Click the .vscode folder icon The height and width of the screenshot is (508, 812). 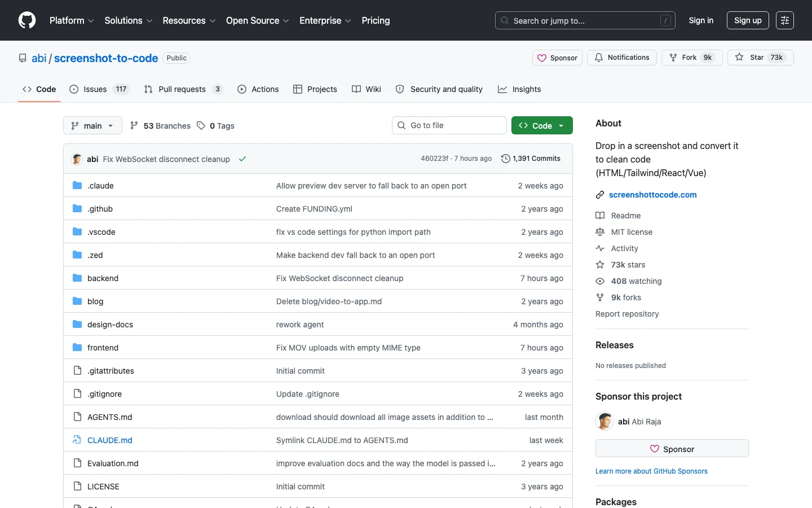click(77, 231)
